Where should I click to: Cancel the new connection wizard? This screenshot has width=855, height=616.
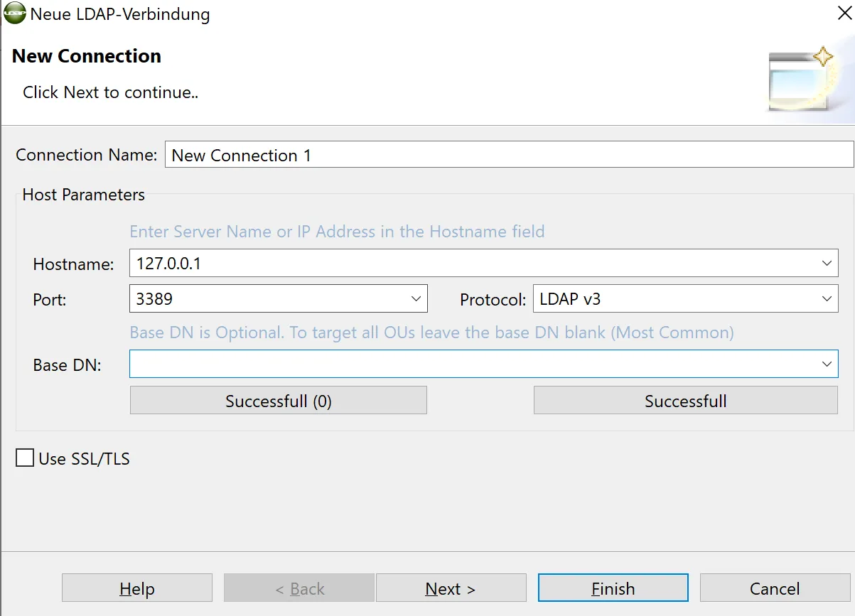(775, 588)
